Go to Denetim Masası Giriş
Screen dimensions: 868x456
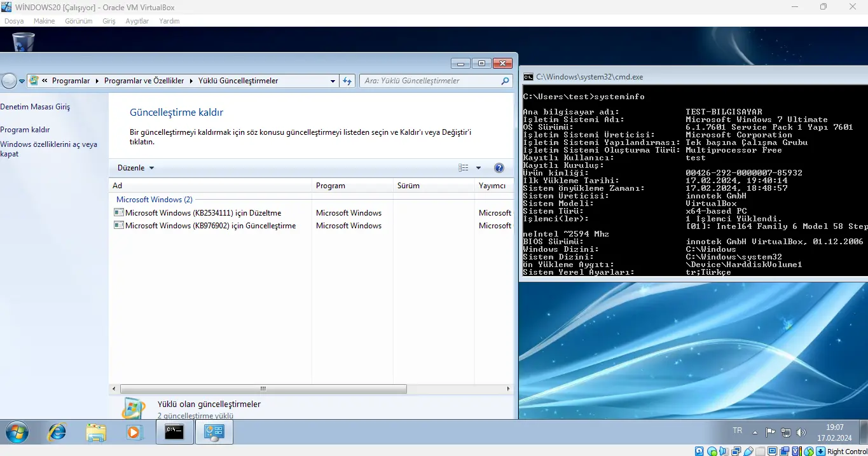click(35, 107)
